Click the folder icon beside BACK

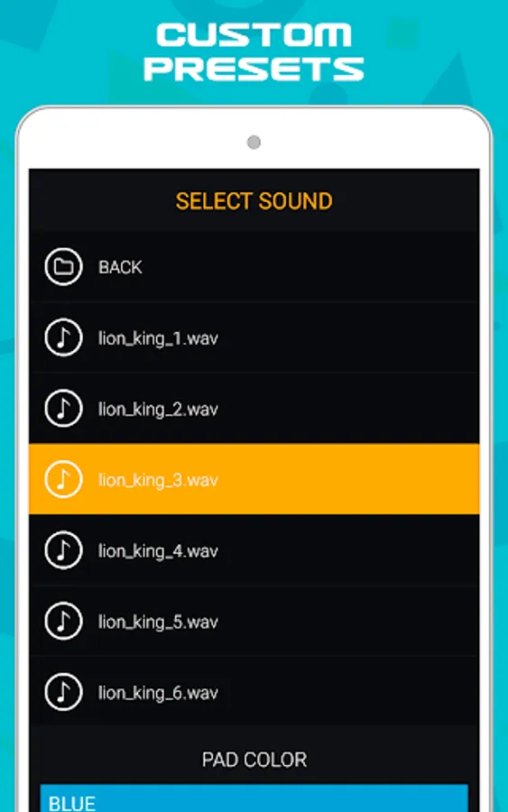(63, 267)
